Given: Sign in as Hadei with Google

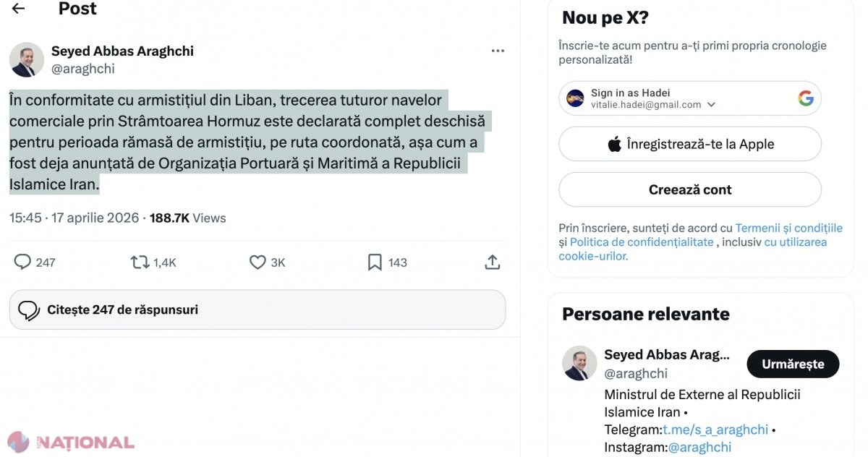Looking at the screenshot, I should pos(690,98).
